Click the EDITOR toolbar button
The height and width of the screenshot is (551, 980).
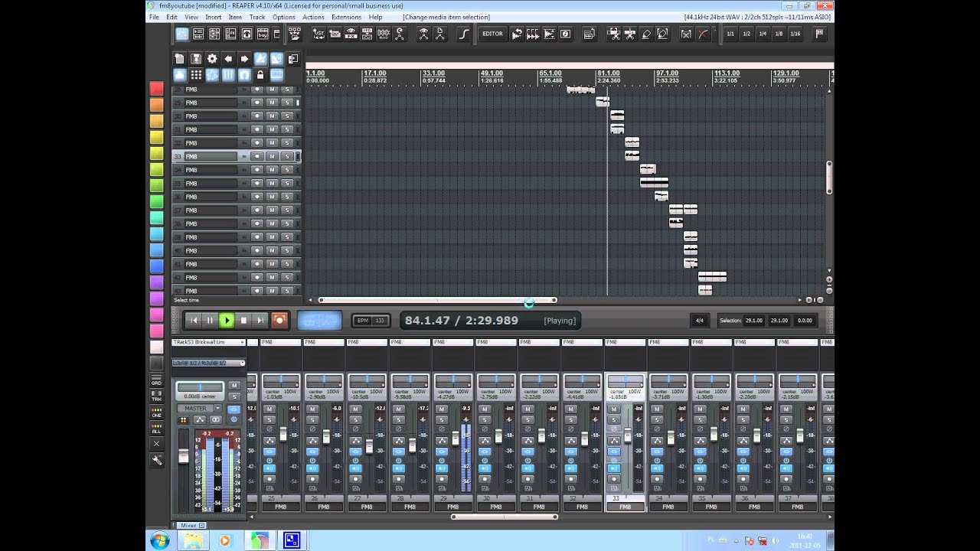tap(492, 34)
